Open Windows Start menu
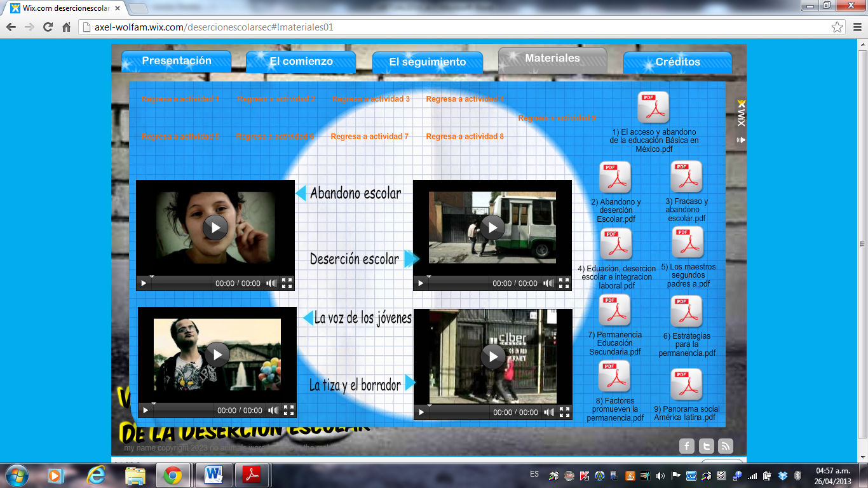 16,475
